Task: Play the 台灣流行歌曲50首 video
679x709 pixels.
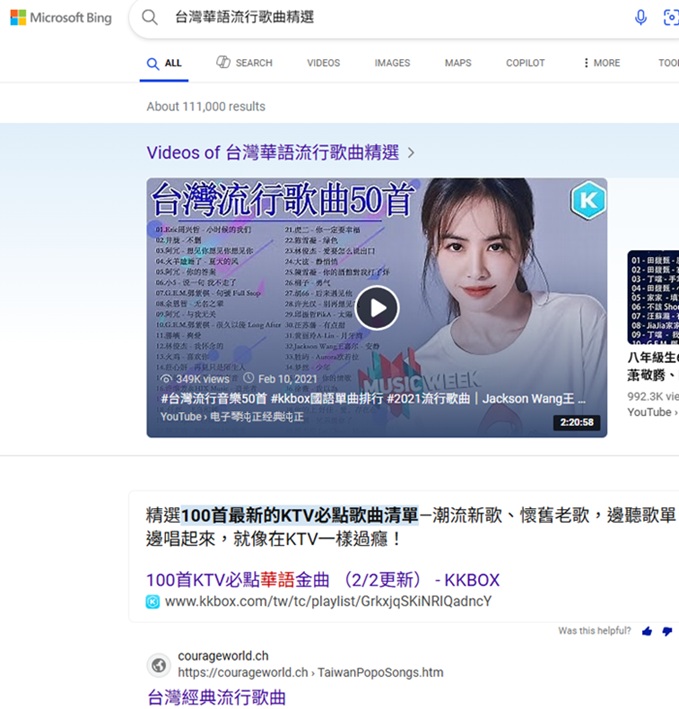Action: tap(377, 308)
